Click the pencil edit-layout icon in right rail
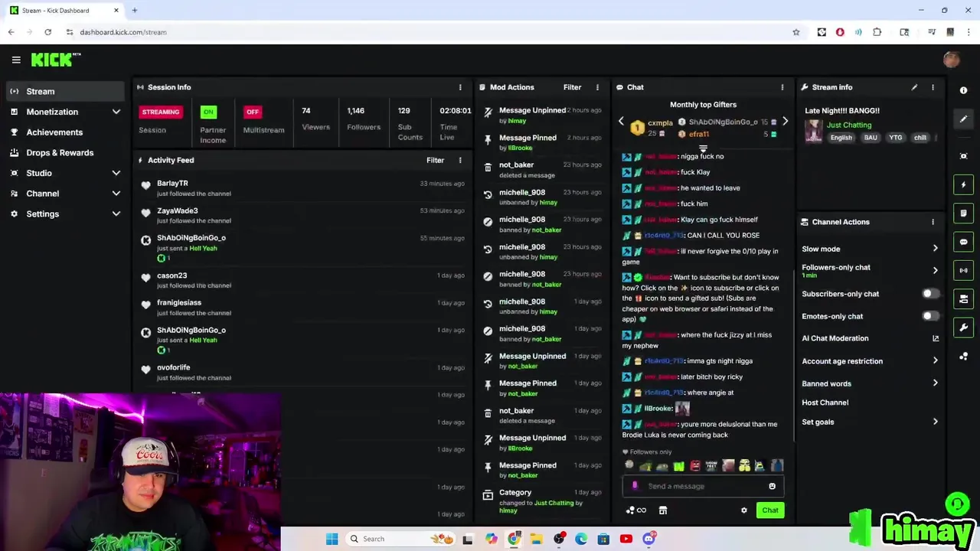The image size is (980, 551). 963,119
